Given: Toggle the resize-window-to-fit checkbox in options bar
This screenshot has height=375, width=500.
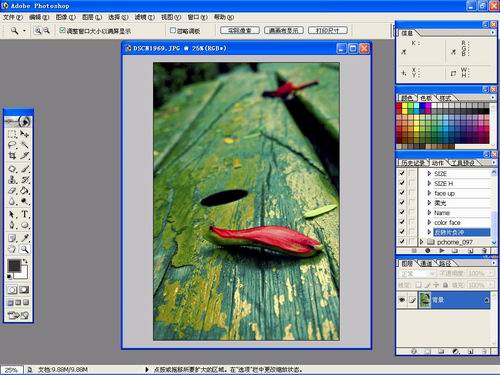Looking at the screenshot, I should (62, 30).
